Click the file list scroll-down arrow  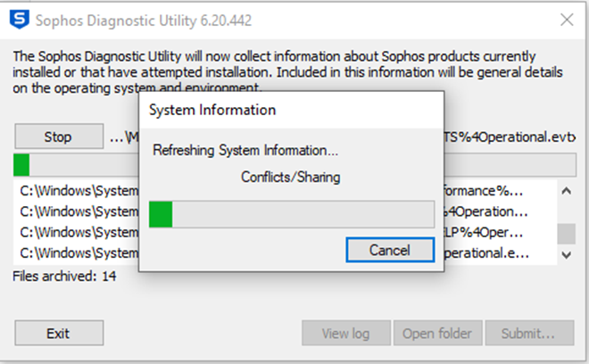566,255
